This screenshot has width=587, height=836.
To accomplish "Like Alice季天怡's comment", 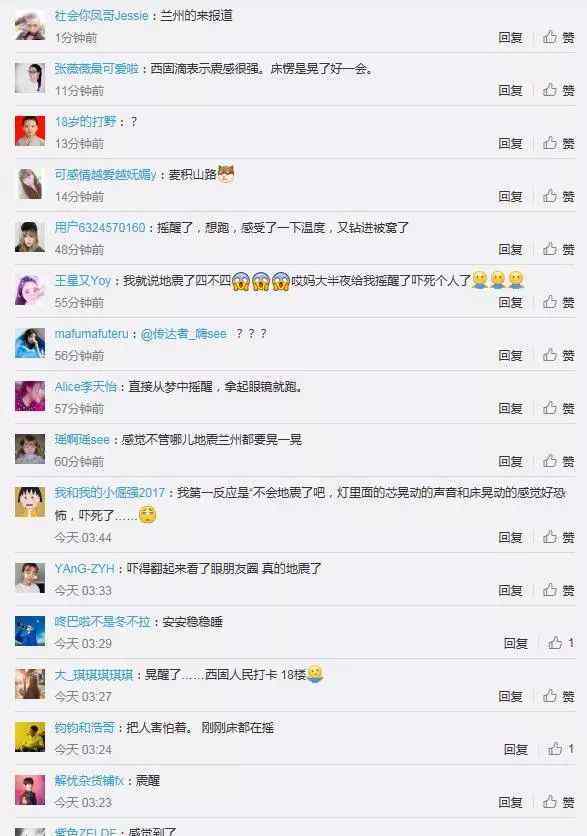I will (558, 408).
